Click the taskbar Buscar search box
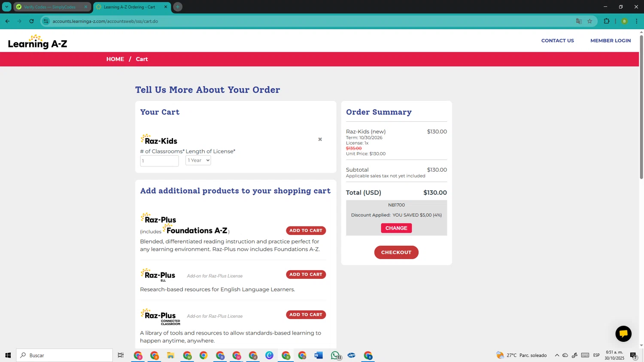 point(64,355)
